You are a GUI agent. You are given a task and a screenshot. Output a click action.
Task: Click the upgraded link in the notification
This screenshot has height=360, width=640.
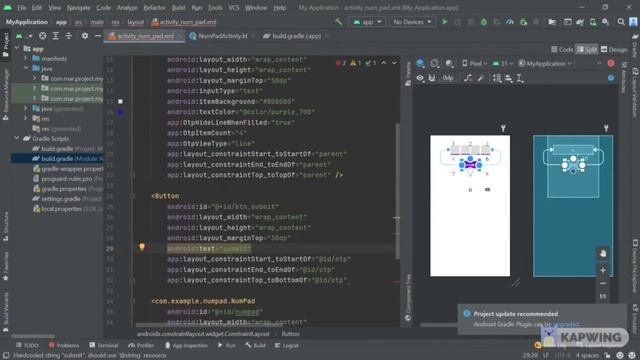(566, 324)
